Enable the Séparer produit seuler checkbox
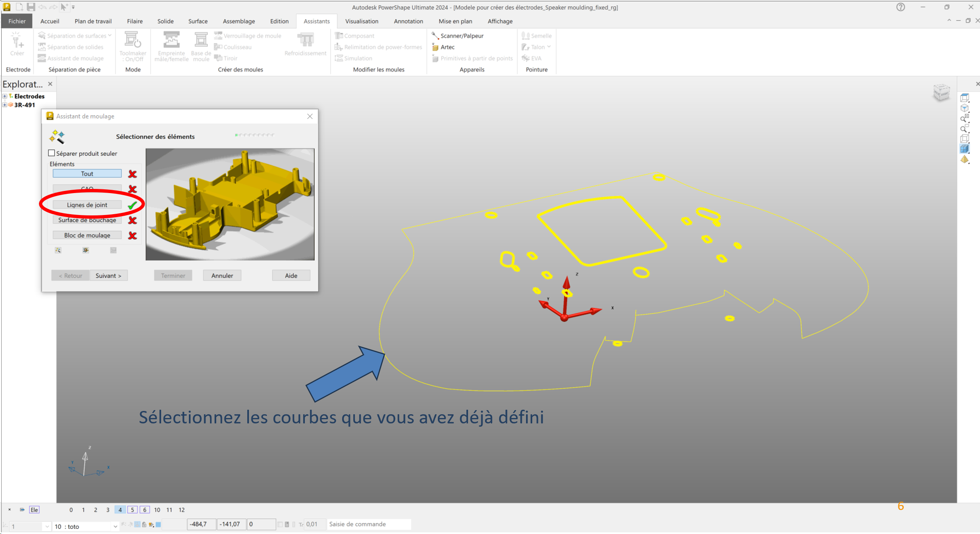The image size is (980, 534). click(x=52, y=153)
